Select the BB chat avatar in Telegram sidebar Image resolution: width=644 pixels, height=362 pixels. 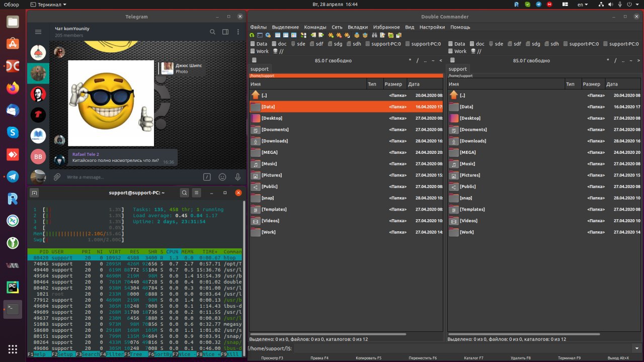click(38, 157)
